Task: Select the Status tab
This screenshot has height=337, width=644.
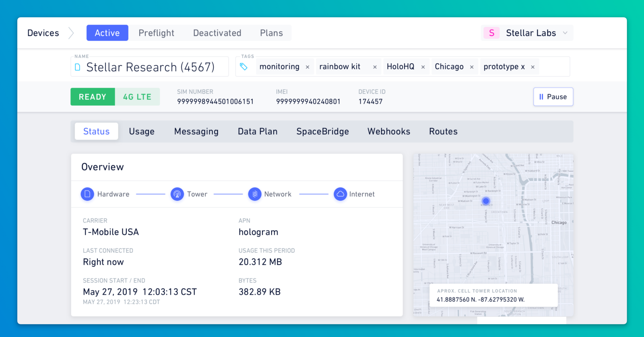Action: click(96, 131)
